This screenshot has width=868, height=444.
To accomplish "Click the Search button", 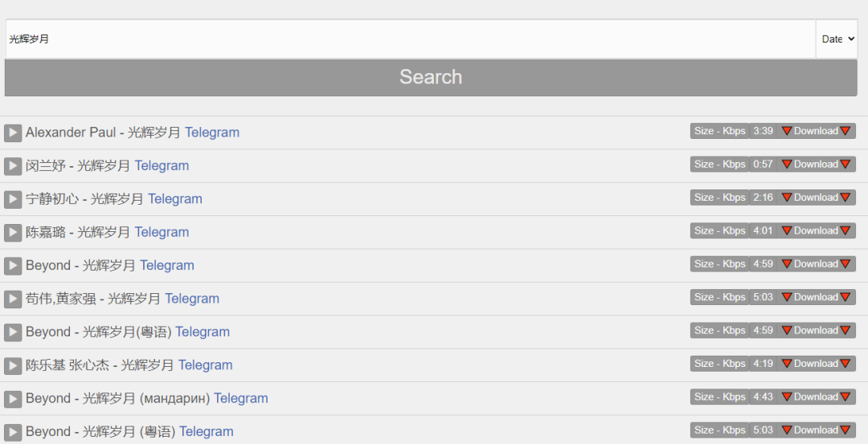I will pyautogui.click(x=431, y=77).
